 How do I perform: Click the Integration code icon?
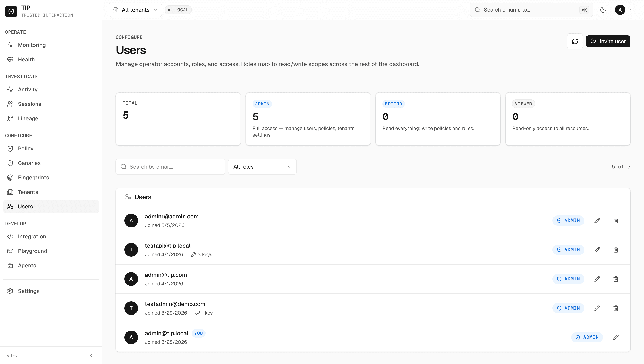click(10, 237)
